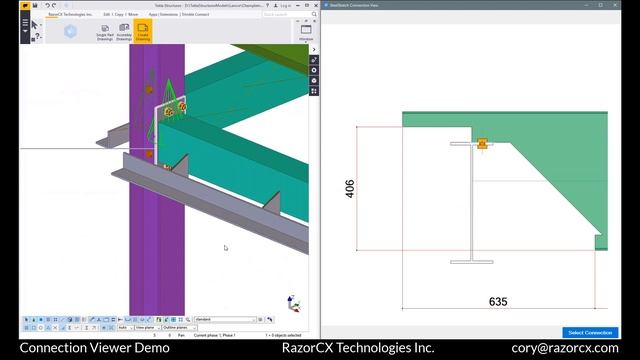640x360 pixels.
Task: Click the blue hexagon RazorCX ribbon icon
Action: [70, 31]
